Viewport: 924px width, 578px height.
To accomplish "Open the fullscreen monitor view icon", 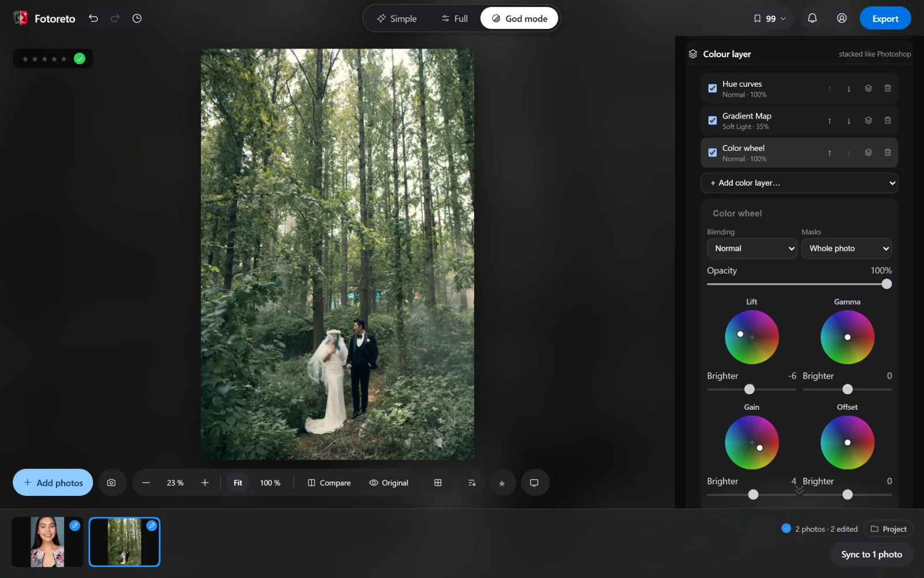I will [x=534, y=483].
